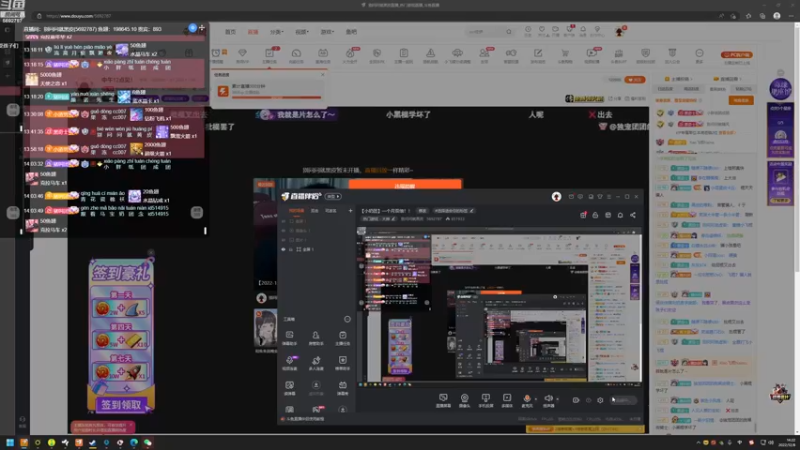The image size is (800, 450).
Task: Open the bell notifications icon in Douyu header
Action: [x=583, y=30]
